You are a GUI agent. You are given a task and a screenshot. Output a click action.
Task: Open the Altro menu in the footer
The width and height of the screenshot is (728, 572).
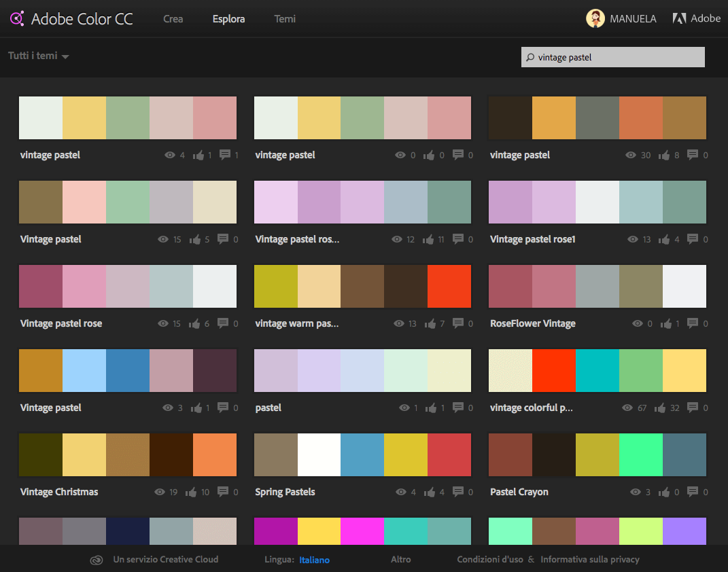(400, 559)
